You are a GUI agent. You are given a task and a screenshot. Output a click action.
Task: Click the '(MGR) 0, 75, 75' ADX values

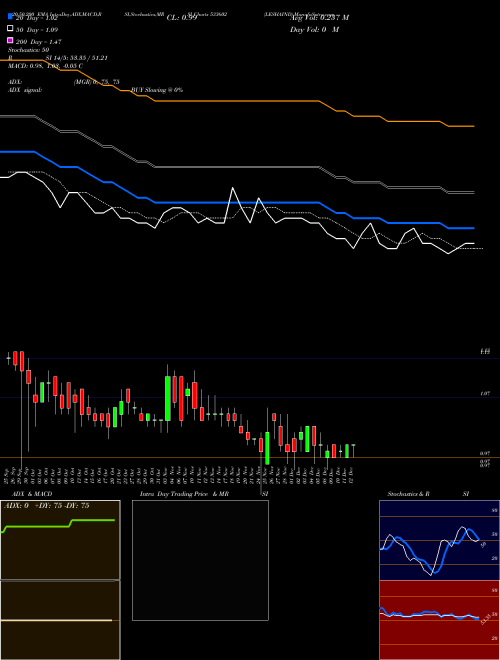(x=96, y=82)
